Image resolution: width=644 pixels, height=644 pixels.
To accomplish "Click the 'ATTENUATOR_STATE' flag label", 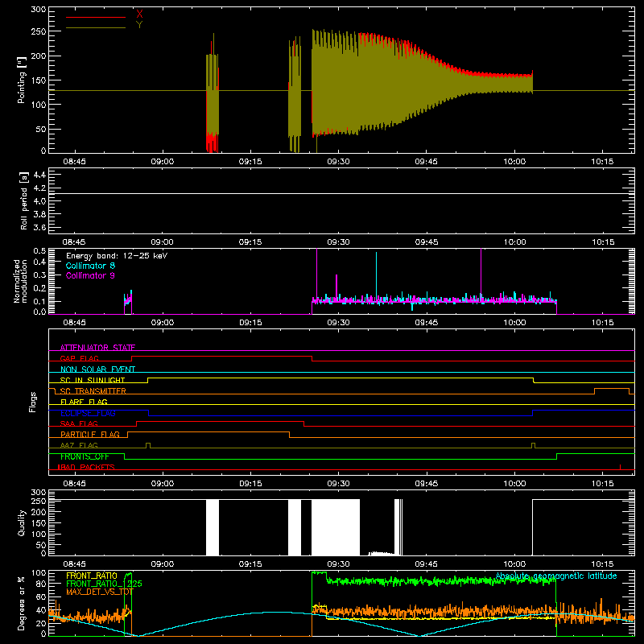I will [x=97, y=348].
